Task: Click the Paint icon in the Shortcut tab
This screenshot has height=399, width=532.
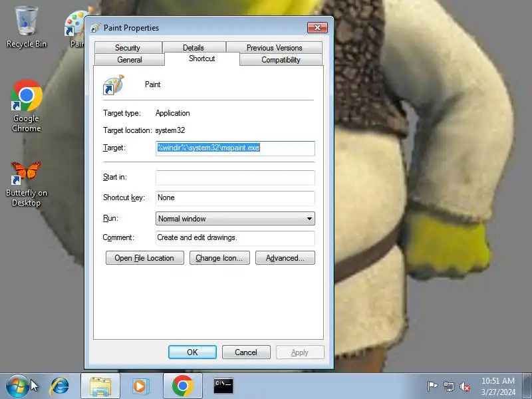Action: 113,85
